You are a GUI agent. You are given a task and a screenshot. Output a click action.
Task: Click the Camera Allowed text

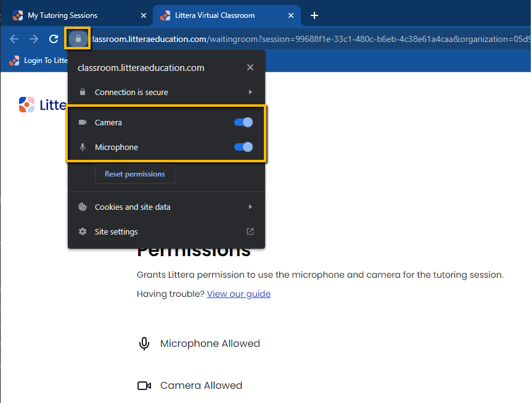pos(201,386)
